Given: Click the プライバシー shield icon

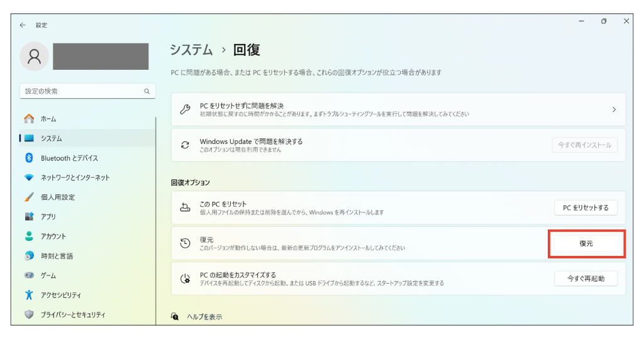Looking at the screenshot, I should click(29, 314).
